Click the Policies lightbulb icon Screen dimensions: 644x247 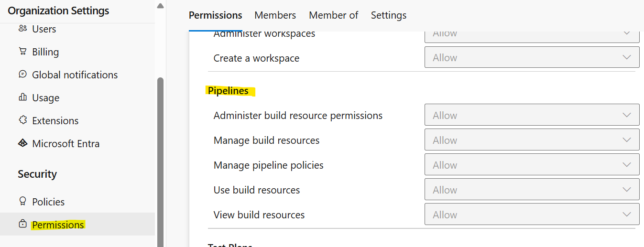(x=22, y=201)
